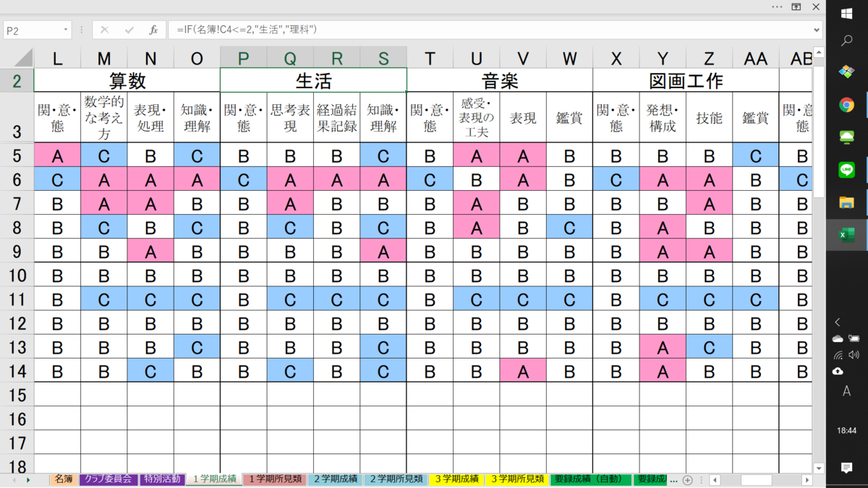This screenshot has height=488, width=868.
Task: Click the Select All corner triangle
Action: click(24, 59)
